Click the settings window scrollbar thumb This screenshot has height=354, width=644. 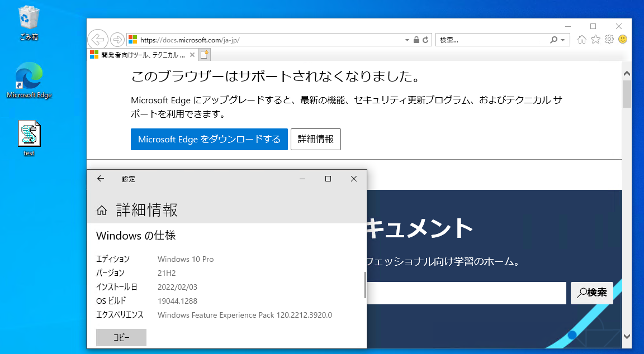point(364,285)
